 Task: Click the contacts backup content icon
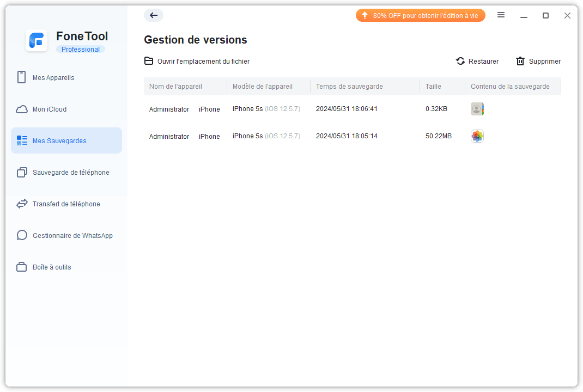pos(477,109)
